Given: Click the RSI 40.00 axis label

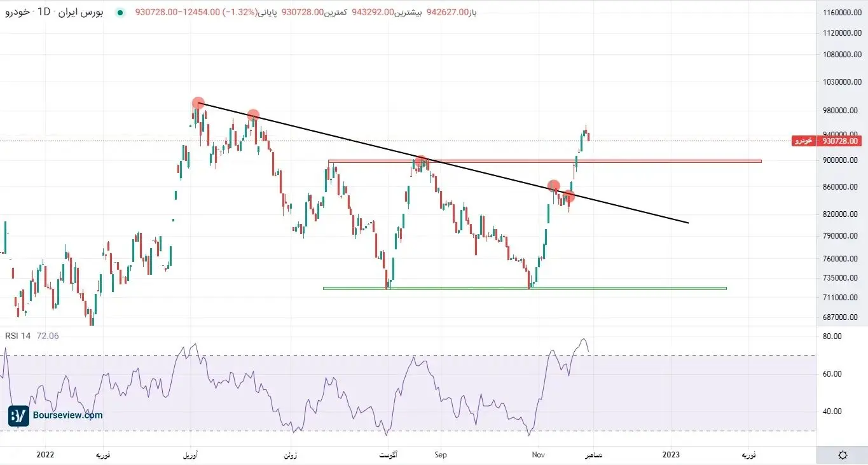Looking at the screenshot, I should tap(832, 412).
